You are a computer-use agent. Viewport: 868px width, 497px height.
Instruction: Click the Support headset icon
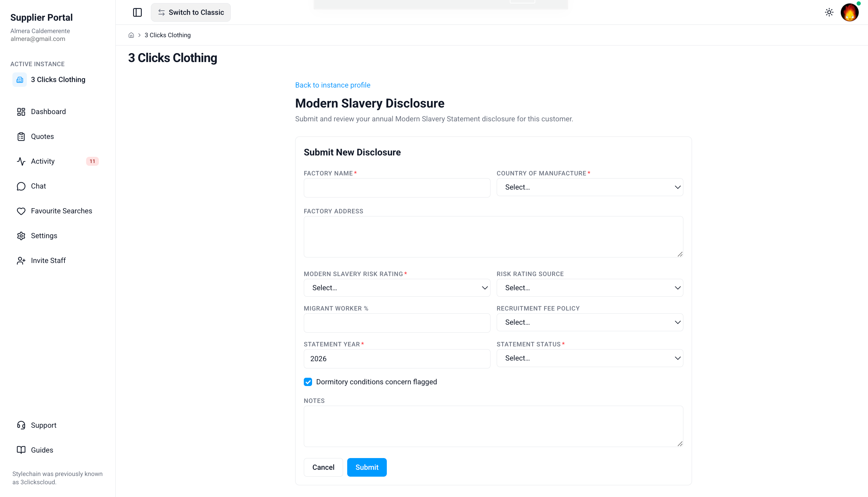pos(21,425)
